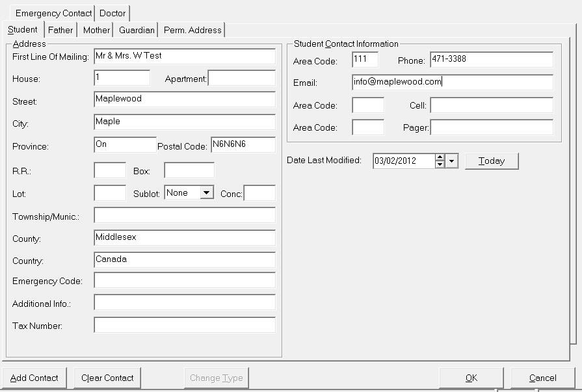Screen dimensions: 582x392
Task: Confirm with the OK button
Action: click(471, 378)
